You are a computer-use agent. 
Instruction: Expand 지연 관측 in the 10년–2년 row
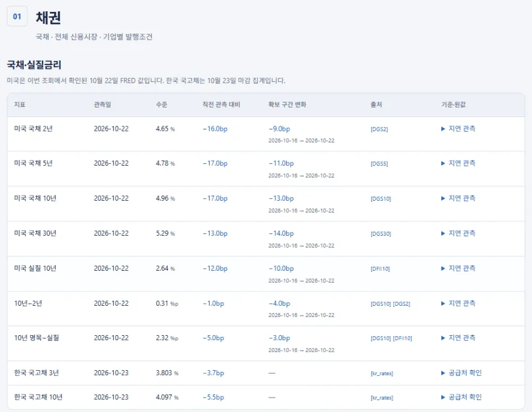(x=458, y=303)
